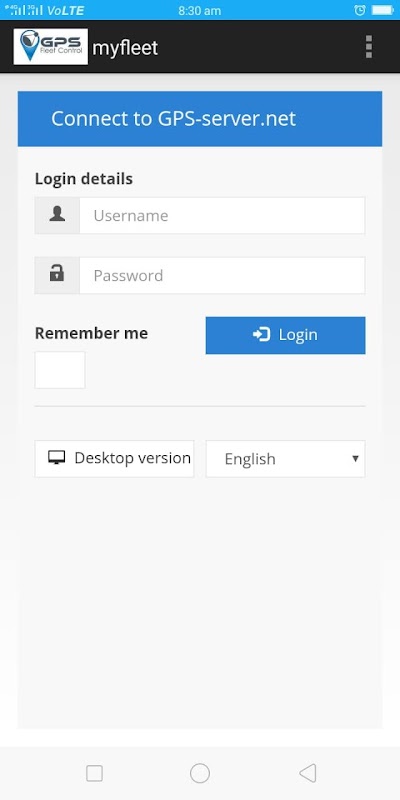Tap the GPS Fleet Control logo
The image size is (400, 800).
tap(51, 47)
